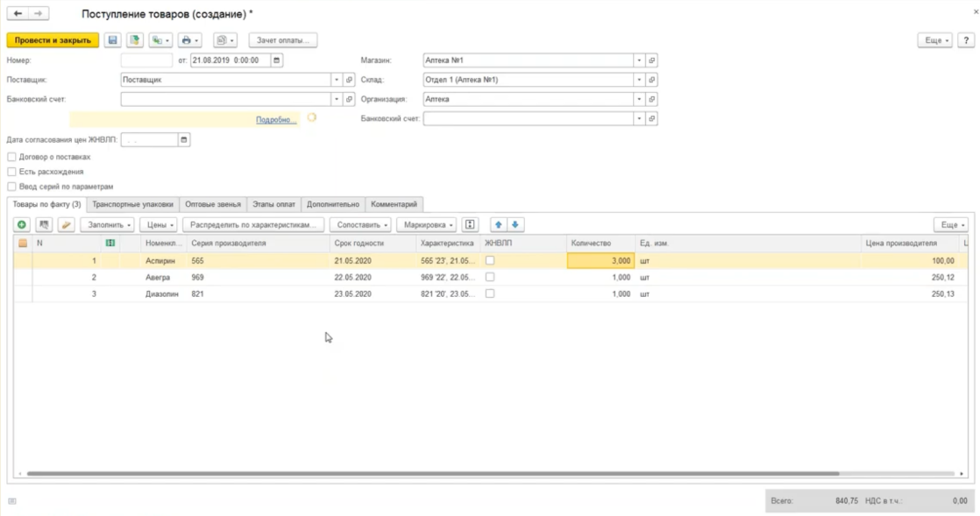
Task: Click the Номер input field
Action: [x=146, y=60]
